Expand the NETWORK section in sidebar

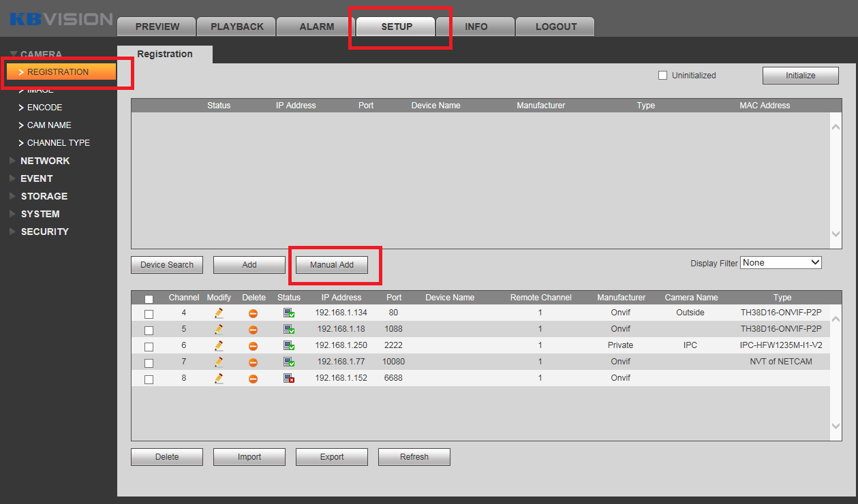[45, 161]
